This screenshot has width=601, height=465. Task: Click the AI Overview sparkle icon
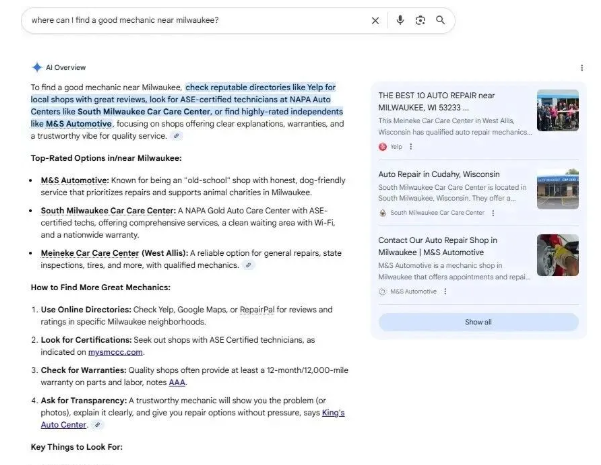pyautogui.click(x=36, y=67)
